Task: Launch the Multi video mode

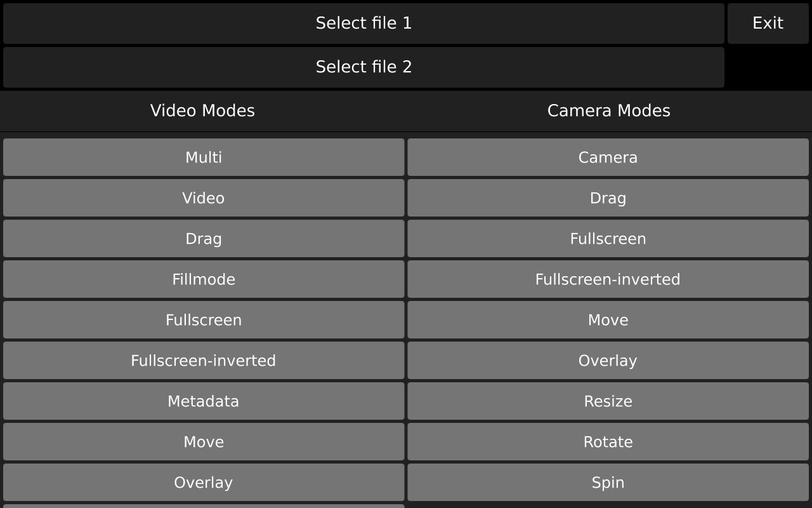Action: pos(204,157)
